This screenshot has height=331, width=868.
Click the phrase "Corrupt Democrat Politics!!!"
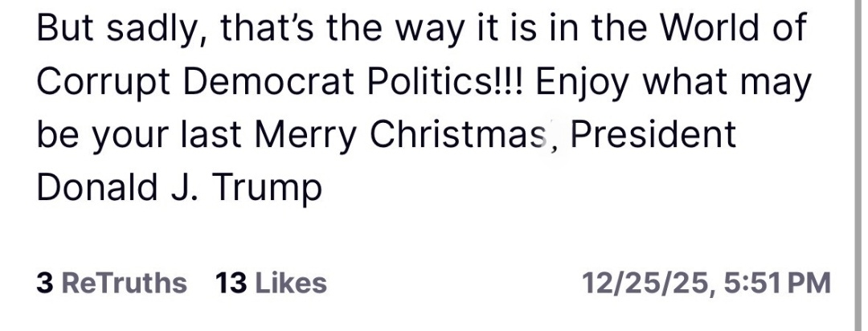[281, 81]
